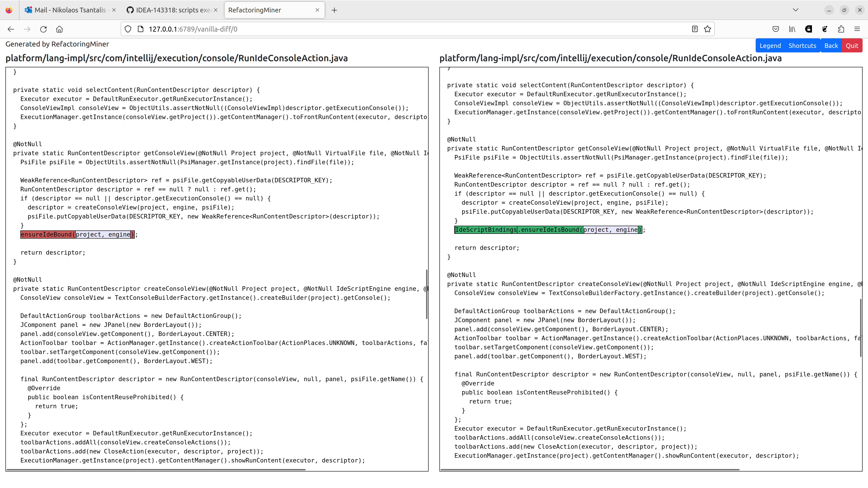This screenshot has height=488, width=868.
Task: Open the browser extensions puzzle icon
Action: click(841, 29)
